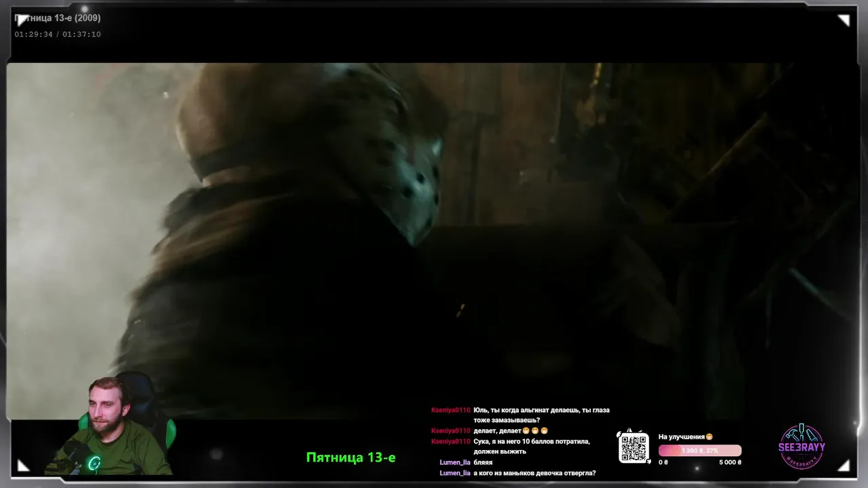Click the 0 ₴ goal start value
The width and height of the screenshot is (868, 488).
[x=663, y=462]
